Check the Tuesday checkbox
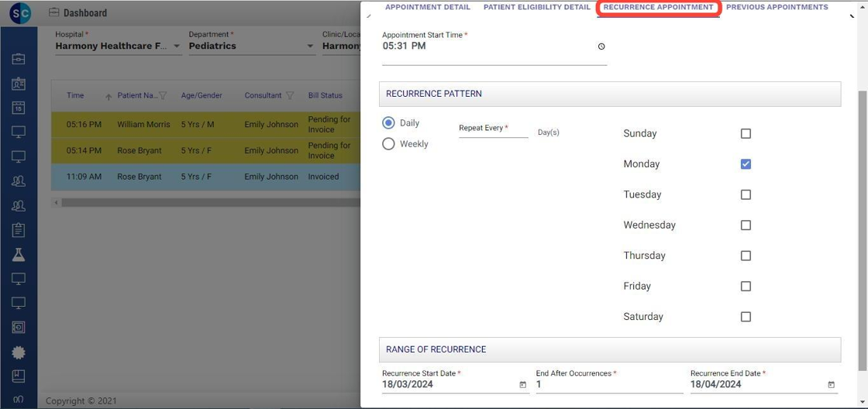868x409 pixels. click(746, 194)
